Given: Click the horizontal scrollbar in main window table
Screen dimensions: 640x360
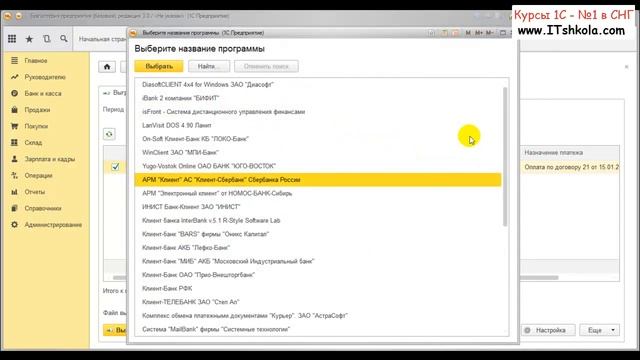Looking at the screenshot, I should 539,278.
